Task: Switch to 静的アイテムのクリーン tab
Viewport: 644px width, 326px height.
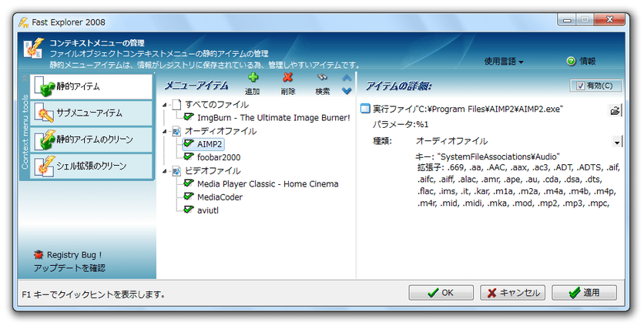Action: pyautogui.click(x=92, y=139)
